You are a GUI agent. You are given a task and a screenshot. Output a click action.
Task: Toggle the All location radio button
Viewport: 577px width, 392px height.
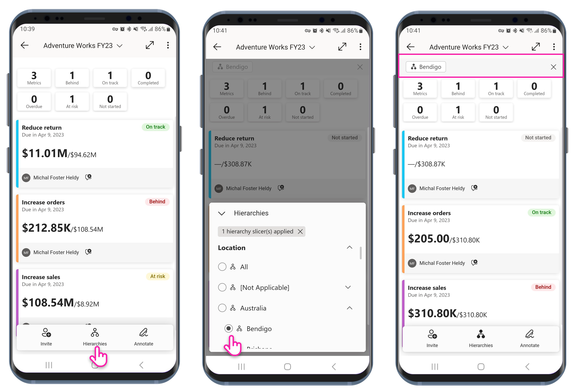222,266
